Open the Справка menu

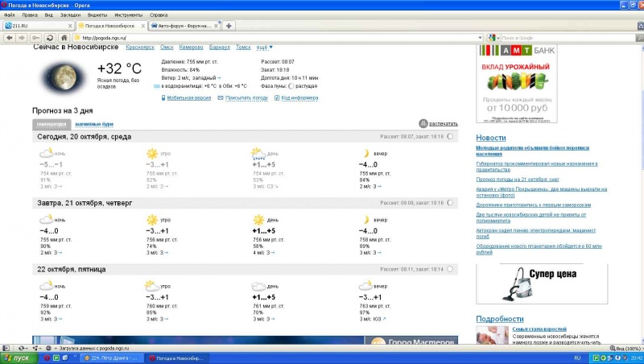159,15
